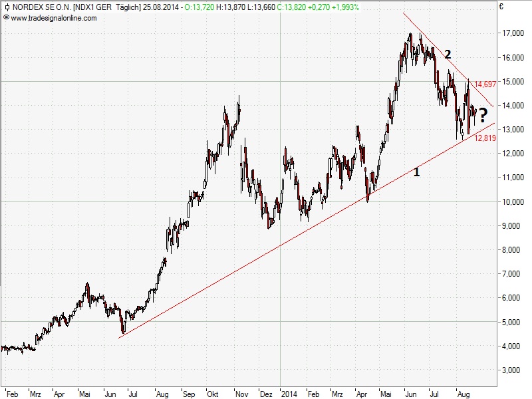Click the 11,000 price axis label
Image resolution: width=532 pixels, height=399 pixels.
coord(513,178)
